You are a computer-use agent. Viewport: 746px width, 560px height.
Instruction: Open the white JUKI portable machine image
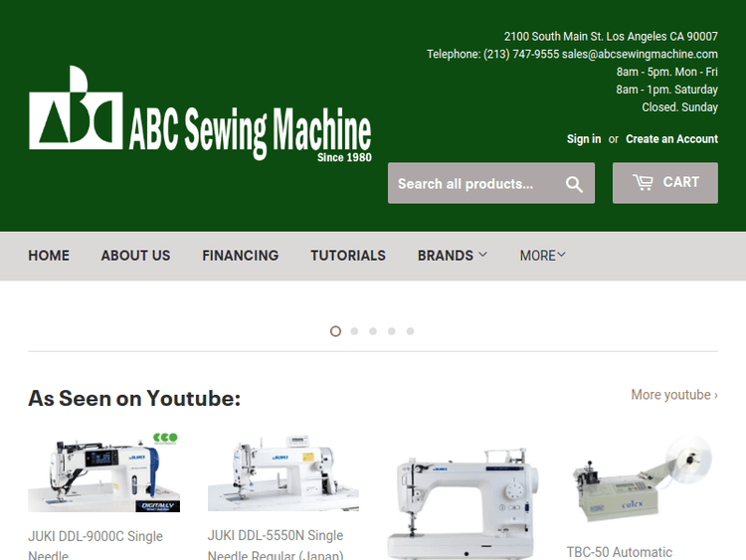463,503
